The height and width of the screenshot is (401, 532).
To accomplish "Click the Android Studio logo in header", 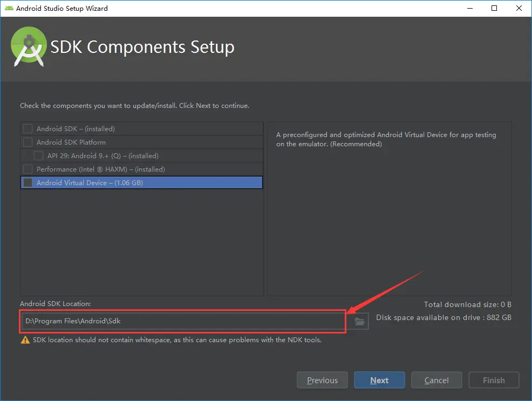I will tap(29, 47).
